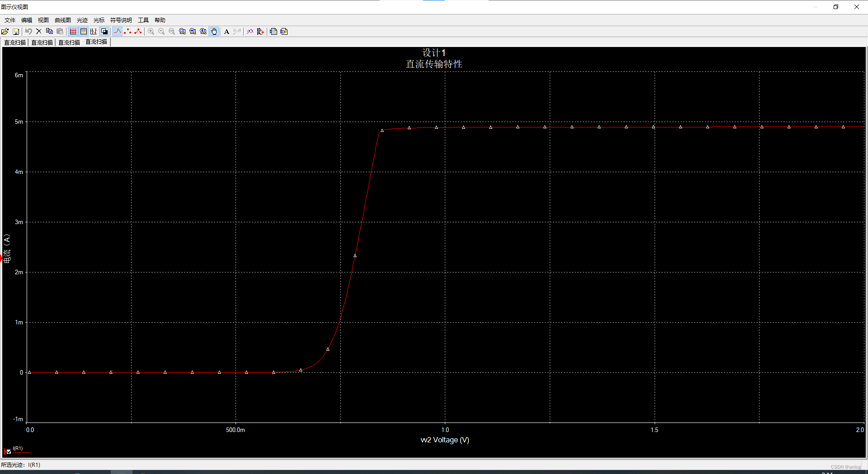Open the 文件 menu

click(x=10, y=20)
